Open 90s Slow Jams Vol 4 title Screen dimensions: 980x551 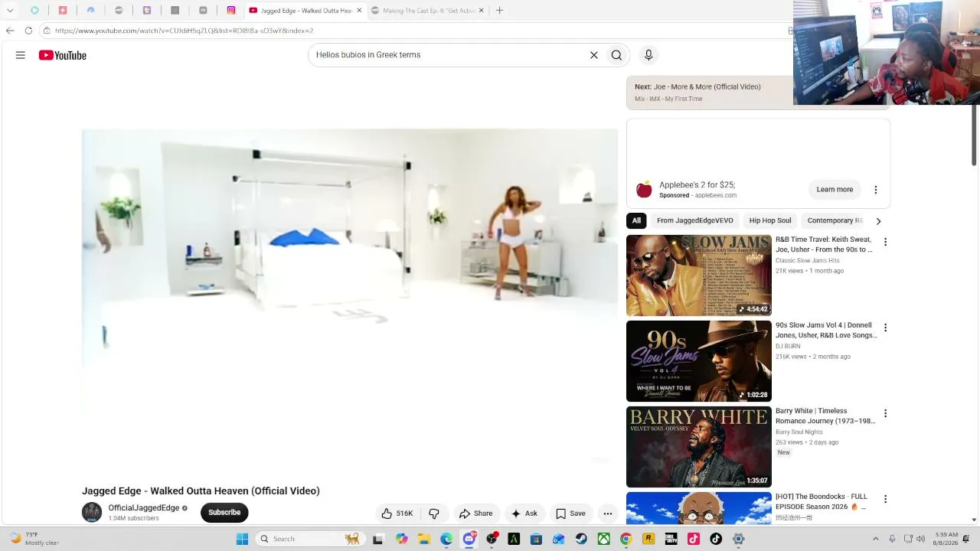pyautogui.click(x=826, y=330)
